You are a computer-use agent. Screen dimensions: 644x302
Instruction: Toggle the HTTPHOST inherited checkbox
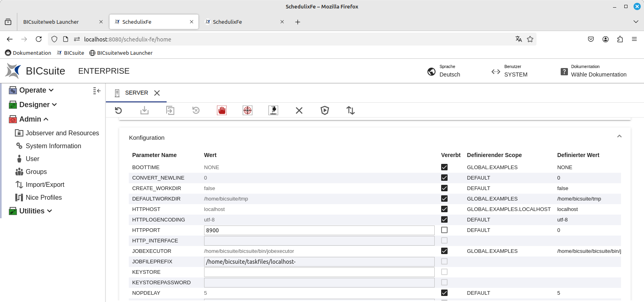[444, 209]
